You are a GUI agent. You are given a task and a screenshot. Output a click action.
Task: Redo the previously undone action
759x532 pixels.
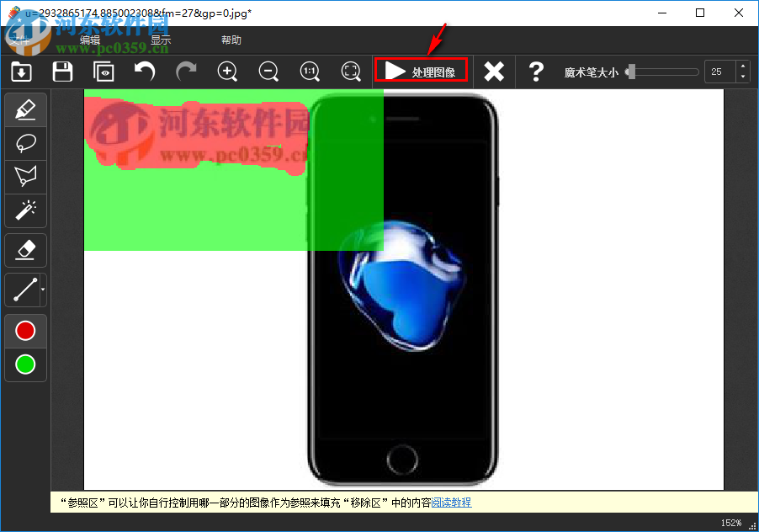(184, 72)
